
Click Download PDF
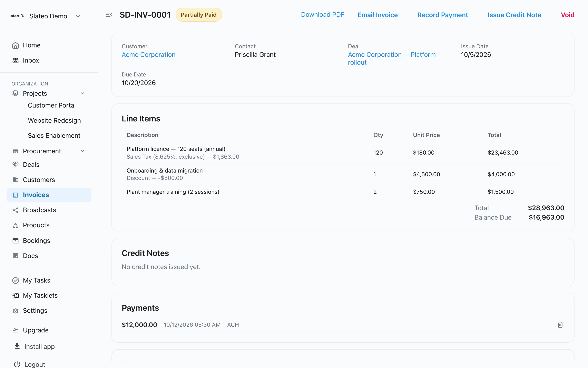[322, 15]
